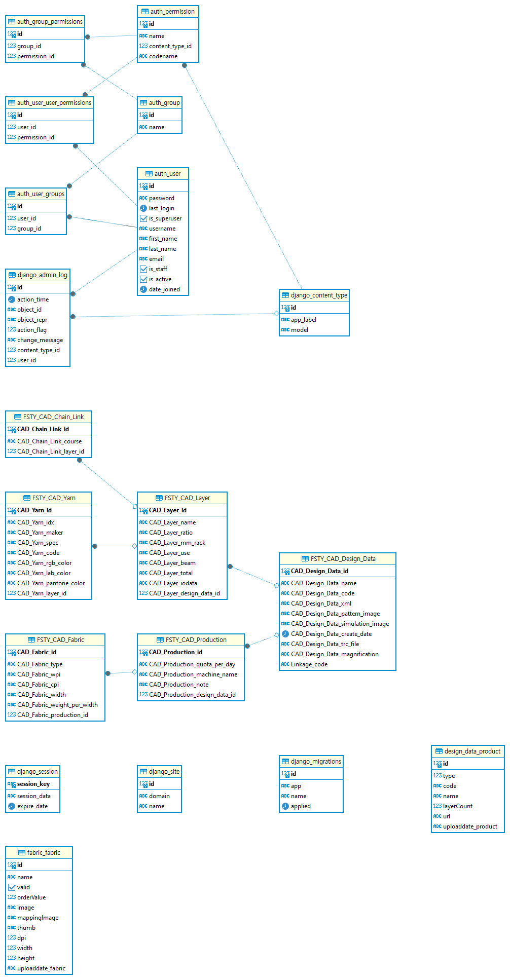The width and height of the screenshot is (510, 980).
Task: Click the is_superuser checkbox icon
Action: point(143,218)
